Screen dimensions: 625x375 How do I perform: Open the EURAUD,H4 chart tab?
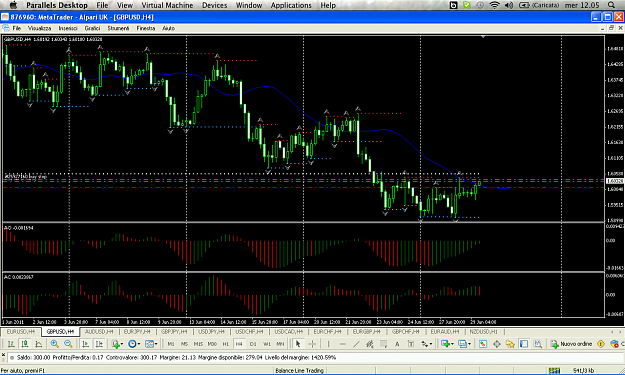pyautogui.click(x=445, y=332)
